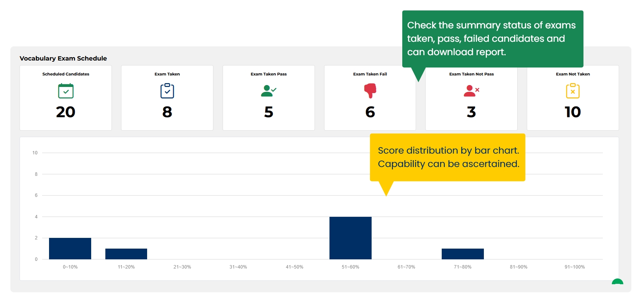The image size is (644, 303).
Task: Click the red thumbs-down Fail icon
Action: click(370, 91)
